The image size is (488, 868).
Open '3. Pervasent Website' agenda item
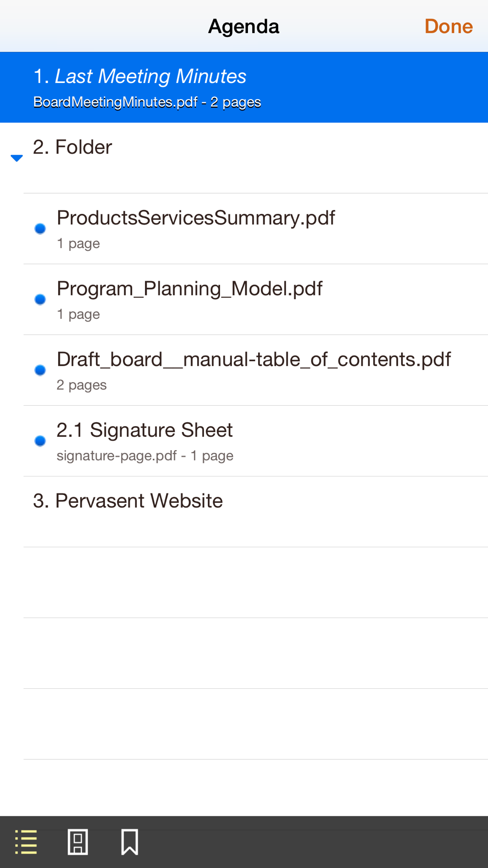point(128,501)
